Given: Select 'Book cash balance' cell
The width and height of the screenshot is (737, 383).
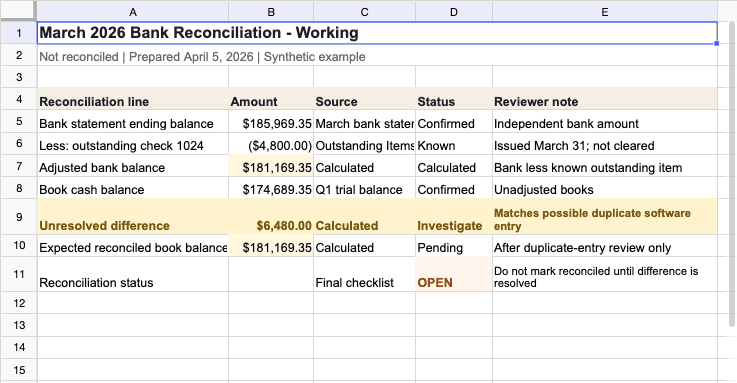Looking at the screenshot, I should click(x=133, y=188).
